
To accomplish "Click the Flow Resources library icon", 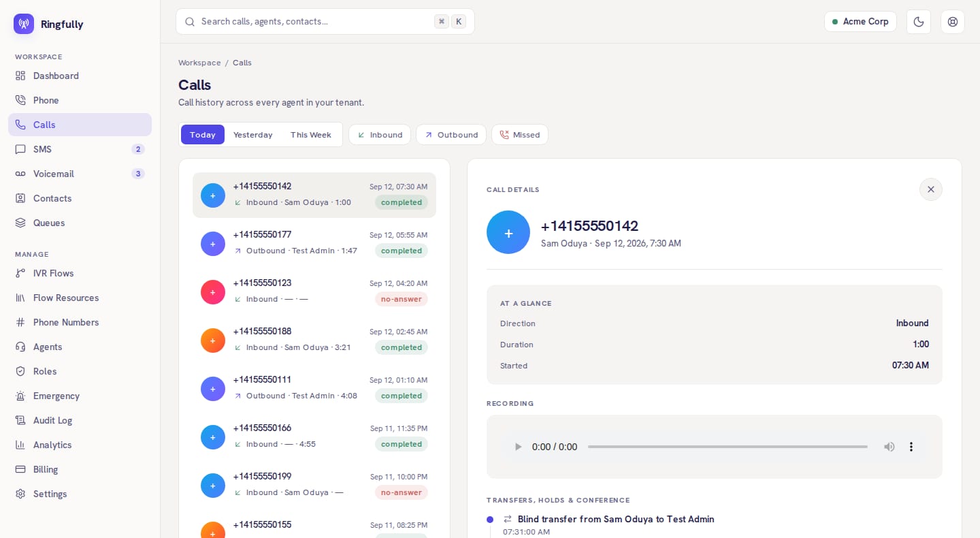I will [x=20, y=298].
